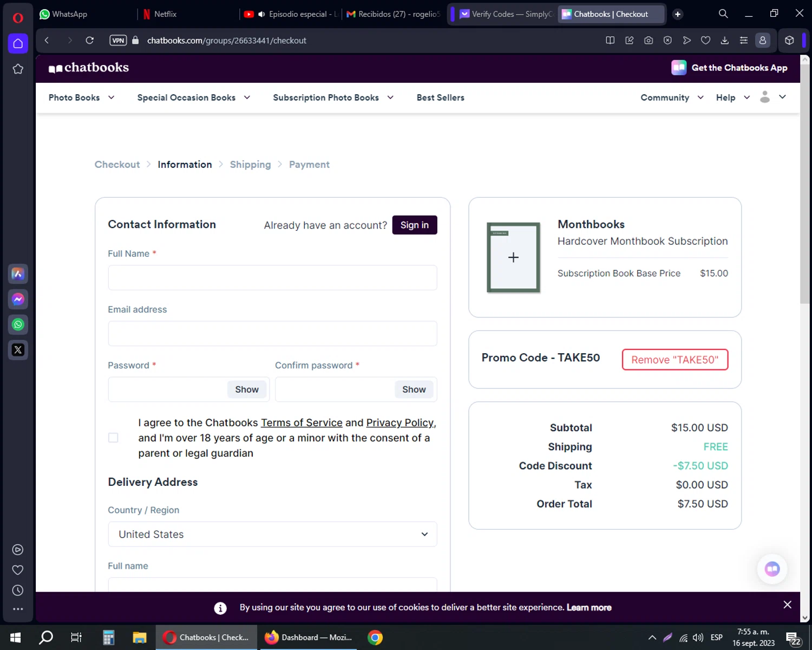
Task: Open Windows taskbar search
Action: coord(46,638)
